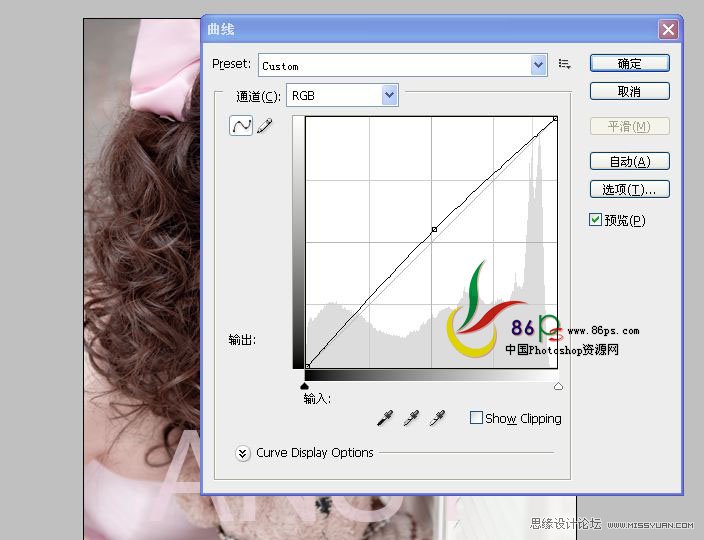Close the Curves dialog
The width and height of the screenshot is (704, 540).
[668, 30]
